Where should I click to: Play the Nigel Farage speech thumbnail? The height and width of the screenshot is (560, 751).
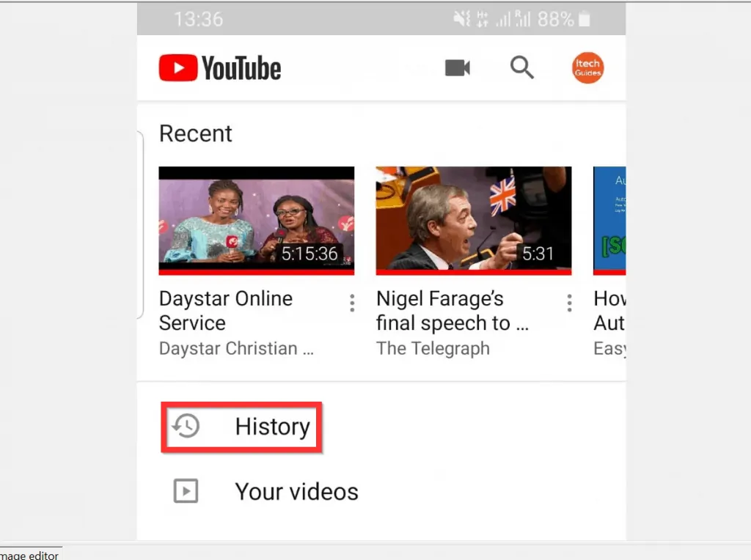[473, 218]
